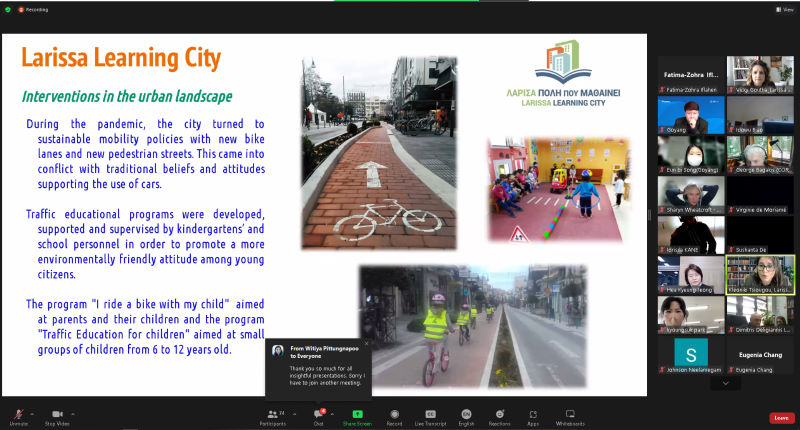Click the green Share Screen icon

(357, 414)
